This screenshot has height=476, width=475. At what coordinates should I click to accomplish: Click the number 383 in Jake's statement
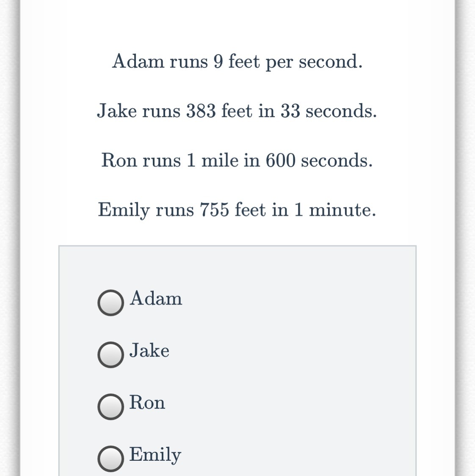pos(201,111)
